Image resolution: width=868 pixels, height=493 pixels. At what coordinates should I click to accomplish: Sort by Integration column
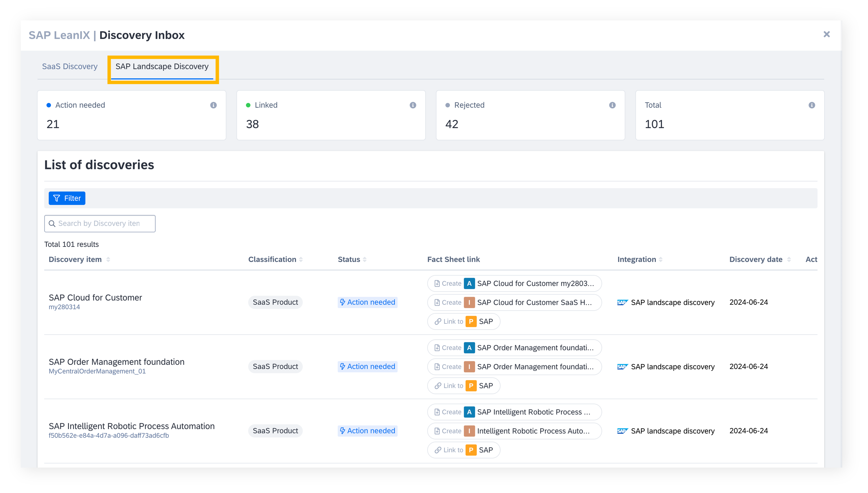click(661, 259)
